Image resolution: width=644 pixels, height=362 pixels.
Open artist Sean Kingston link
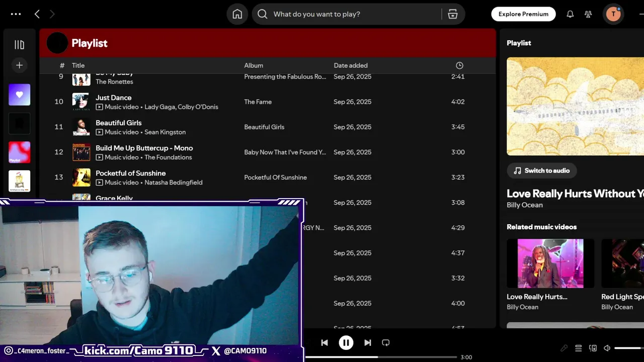(x=165, y=132)
